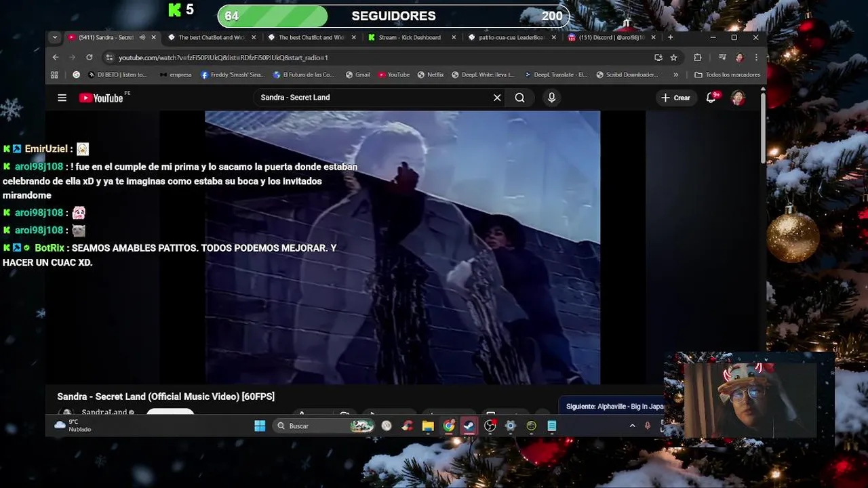
Task: Open Todos los marcadores folder
Action: point(727,75)
